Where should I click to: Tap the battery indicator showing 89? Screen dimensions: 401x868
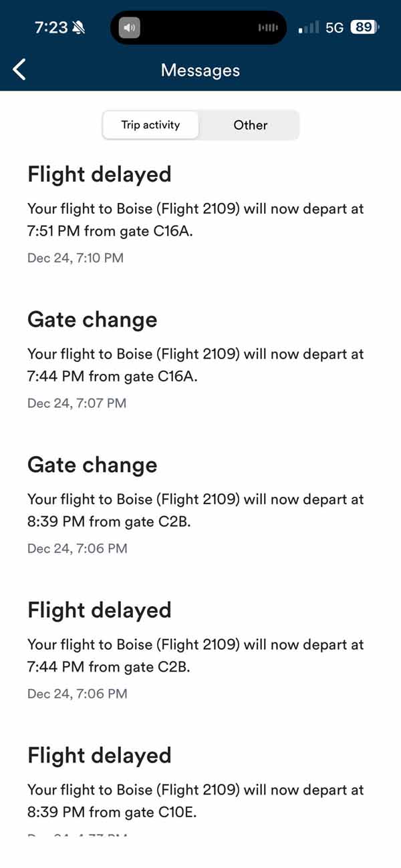point(364,27)
